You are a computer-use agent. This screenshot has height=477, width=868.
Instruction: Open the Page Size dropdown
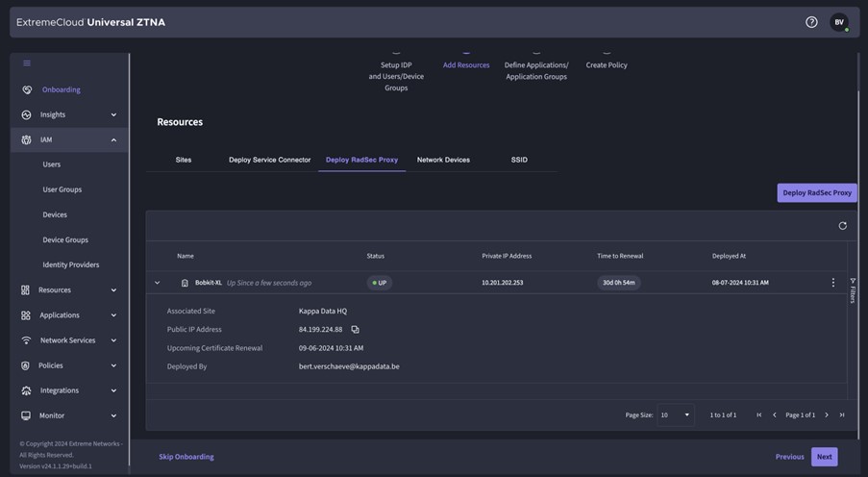pyautogui.click(x=675, y=414)
